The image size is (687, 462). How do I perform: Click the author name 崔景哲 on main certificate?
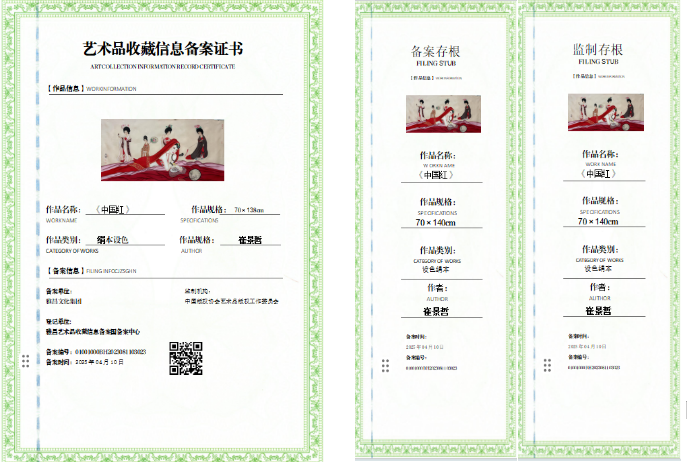[249, 240]
